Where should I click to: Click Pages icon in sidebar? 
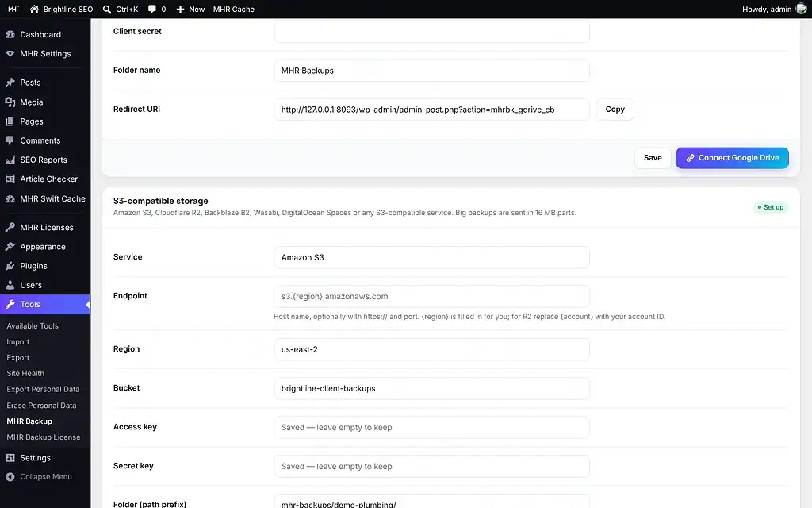pyautogui.click(x=10, y=121)
